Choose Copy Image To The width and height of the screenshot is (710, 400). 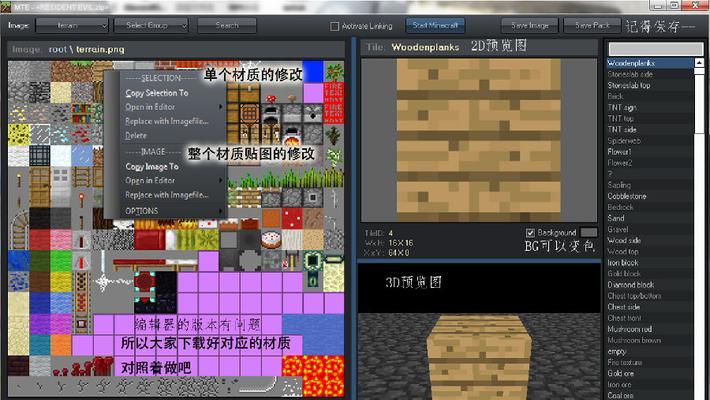click(152, 167)
